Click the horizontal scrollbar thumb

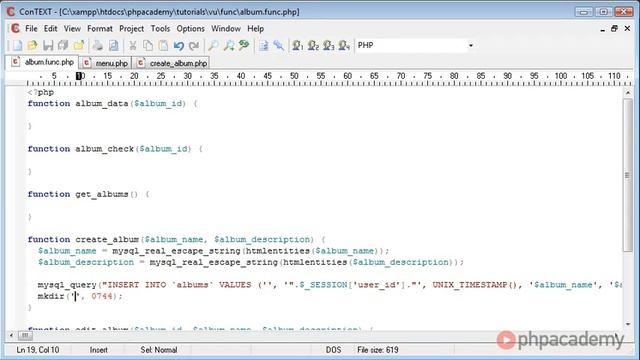[25, 336]
